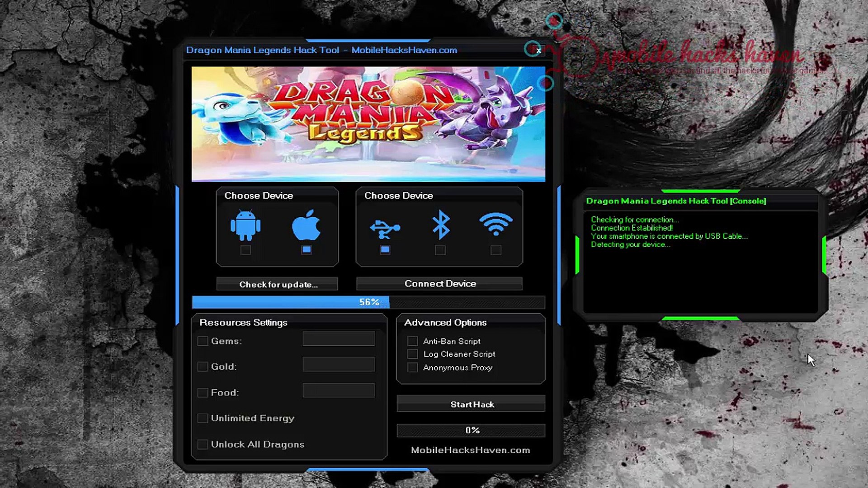Untick the checkbox under Apple icon
The height and width of the screenshot is (488, 868).
pos(307,250)
